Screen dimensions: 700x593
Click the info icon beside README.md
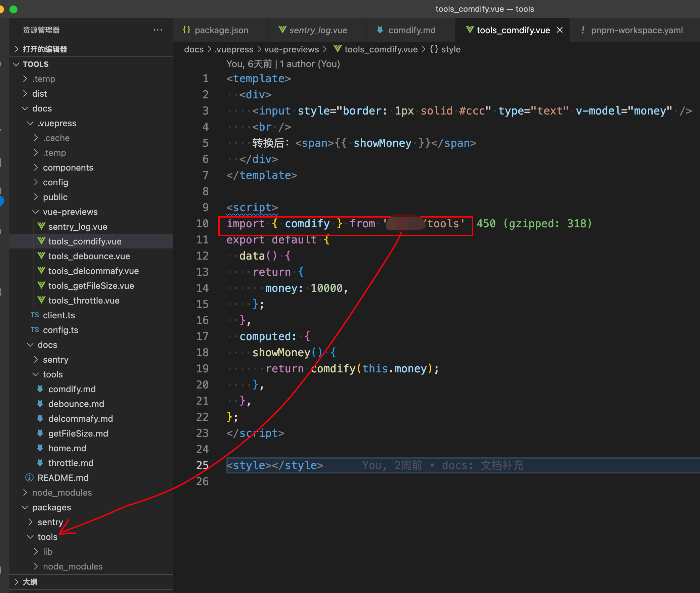pos(30,477)
